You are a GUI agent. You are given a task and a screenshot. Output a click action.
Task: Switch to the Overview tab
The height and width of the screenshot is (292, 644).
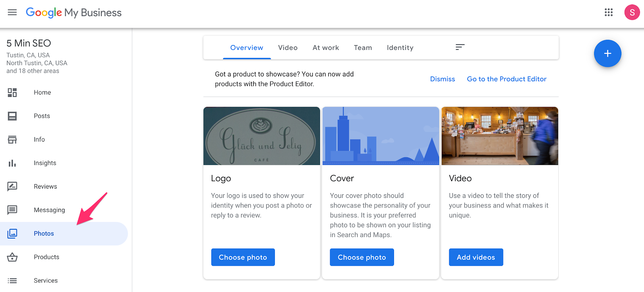[247, 47]
